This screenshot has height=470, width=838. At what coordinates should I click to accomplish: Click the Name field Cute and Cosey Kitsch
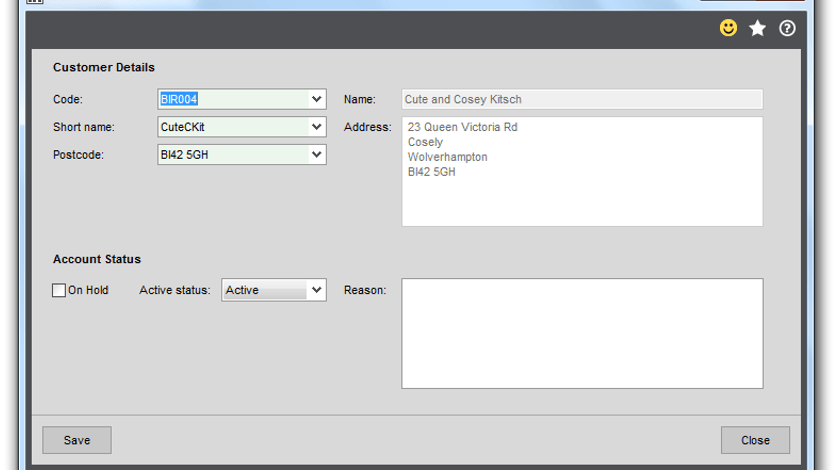[x=582, y=99]
